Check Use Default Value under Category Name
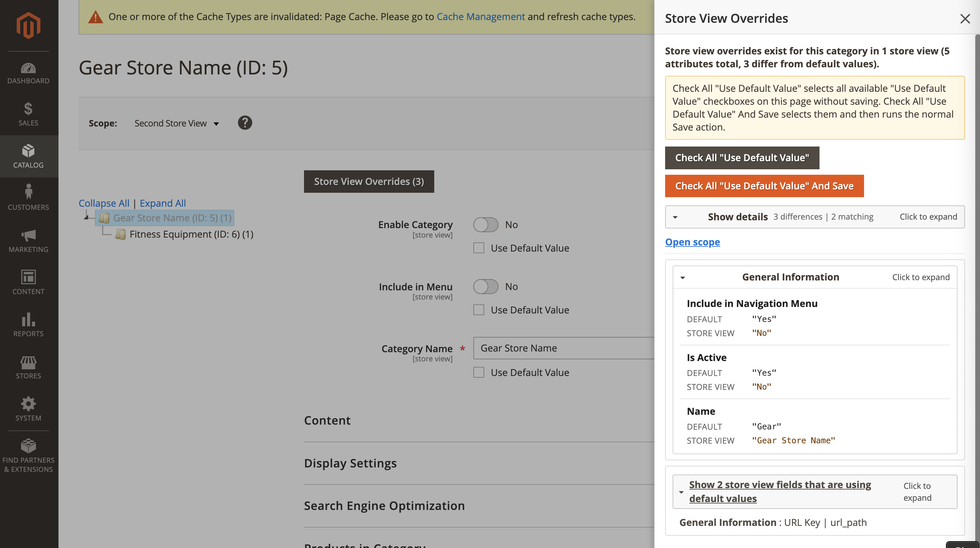This screenshot has height=548, width=980. pyautogui.click(x=478, y=372)
